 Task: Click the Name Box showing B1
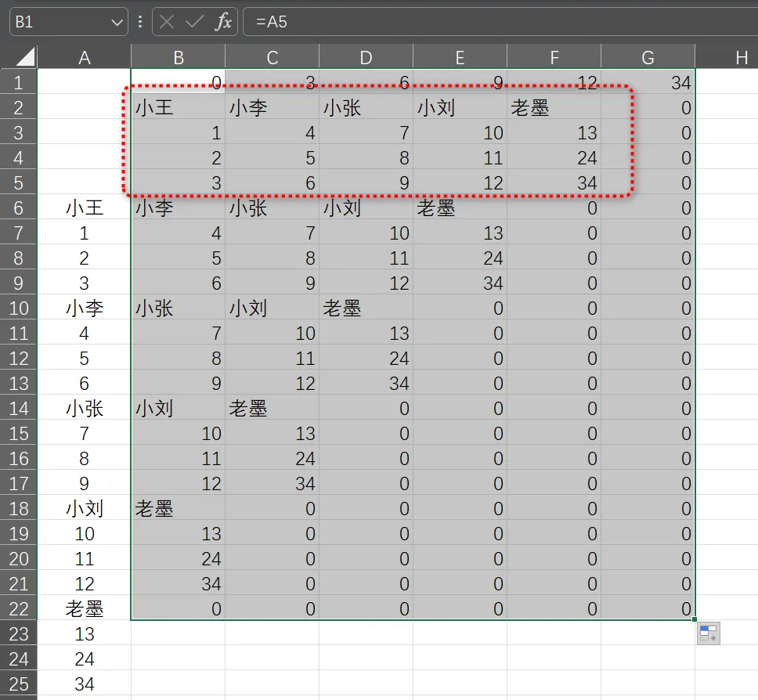coord(69,22)
